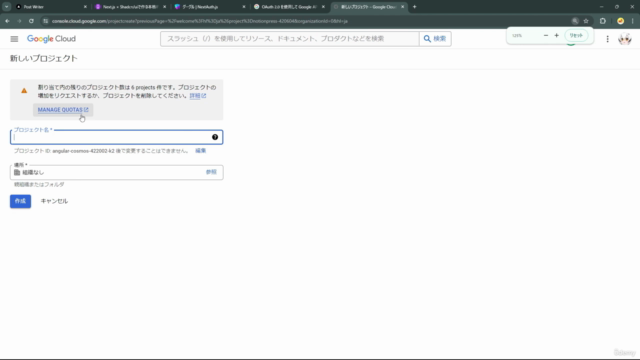This screenshot has width=640, height=360.
Task: Close the Post Writer tab
Action: click(85, 7)
